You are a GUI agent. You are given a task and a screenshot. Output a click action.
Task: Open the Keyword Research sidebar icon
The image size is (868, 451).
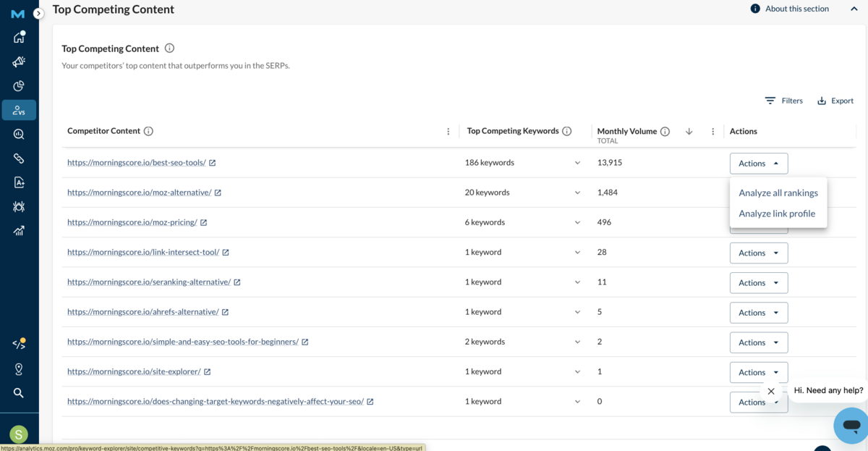point(19,134)
